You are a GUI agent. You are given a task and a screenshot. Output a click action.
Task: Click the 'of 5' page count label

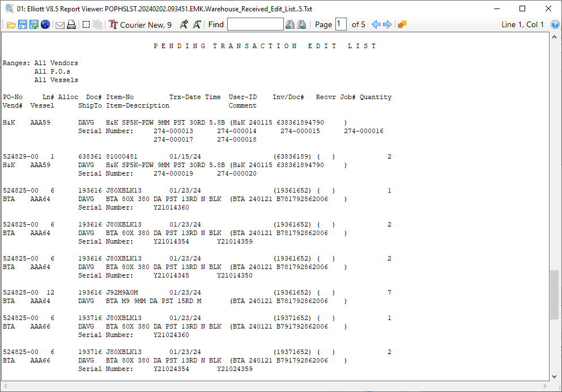coord(359,24)
